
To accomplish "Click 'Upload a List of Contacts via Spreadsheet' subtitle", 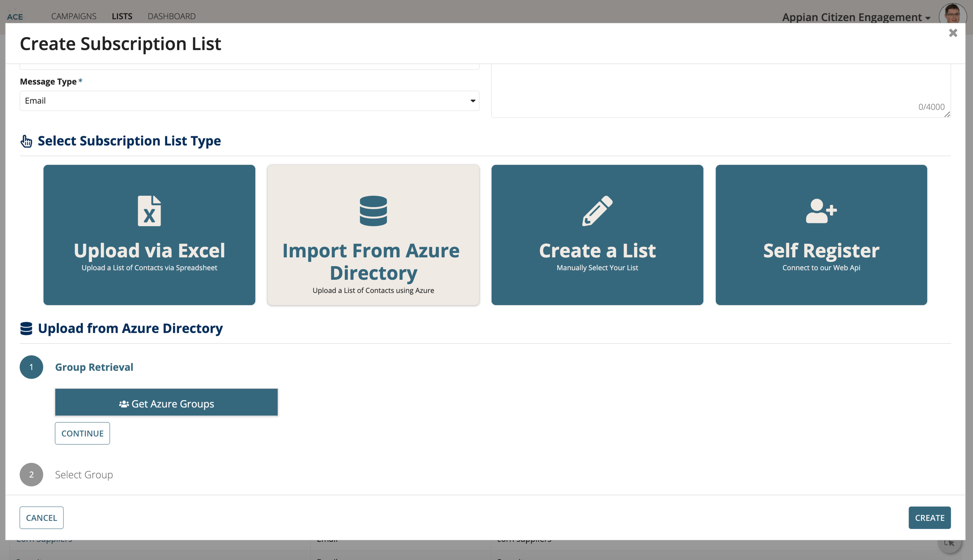I will tap(149, 268).
